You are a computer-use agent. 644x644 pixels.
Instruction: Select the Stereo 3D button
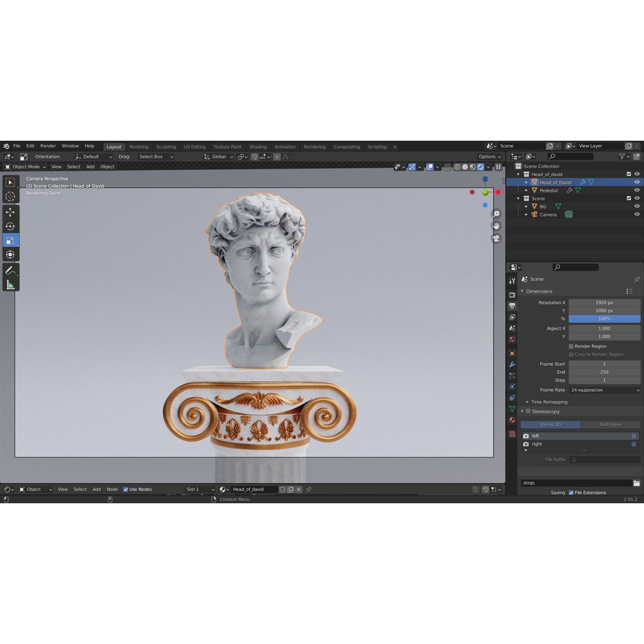click(550, 425)
